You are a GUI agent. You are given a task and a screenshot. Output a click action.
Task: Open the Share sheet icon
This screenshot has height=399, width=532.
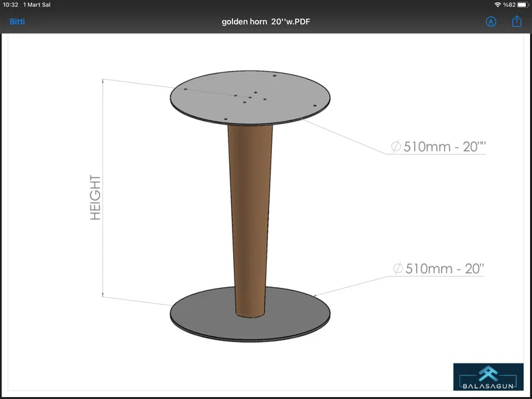point(517,21)
